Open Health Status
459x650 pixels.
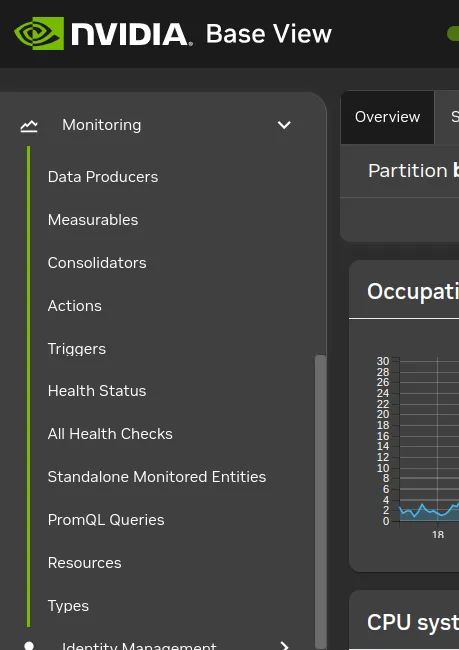tap(97, 391)
